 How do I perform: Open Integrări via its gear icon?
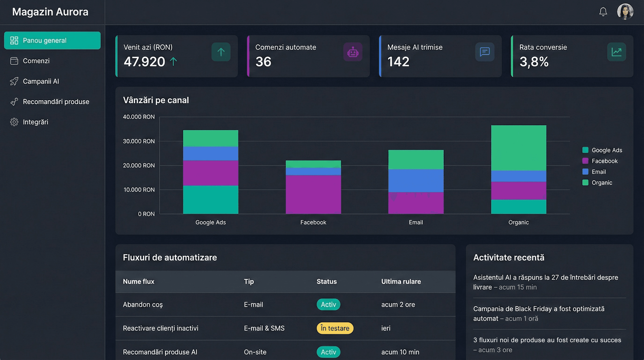click(14, 122)
